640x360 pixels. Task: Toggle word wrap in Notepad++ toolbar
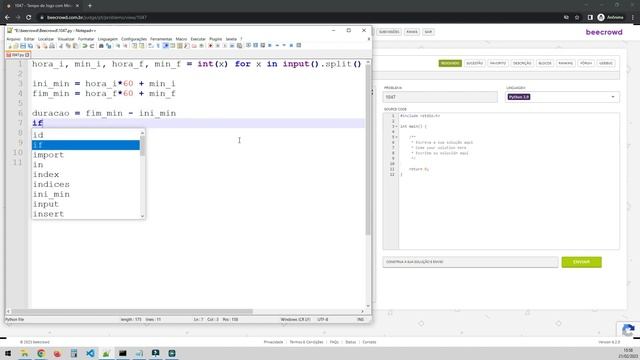[150, 45]
